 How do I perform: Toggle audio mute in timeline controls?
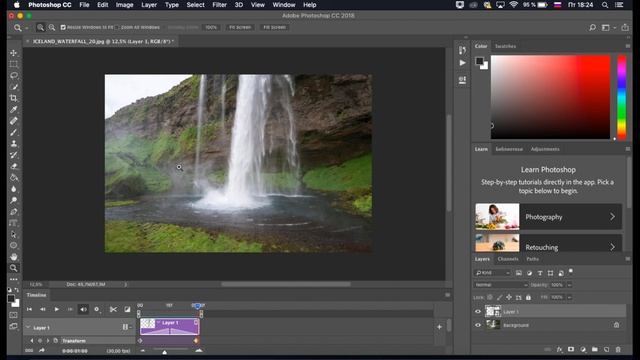click(83, 309)
